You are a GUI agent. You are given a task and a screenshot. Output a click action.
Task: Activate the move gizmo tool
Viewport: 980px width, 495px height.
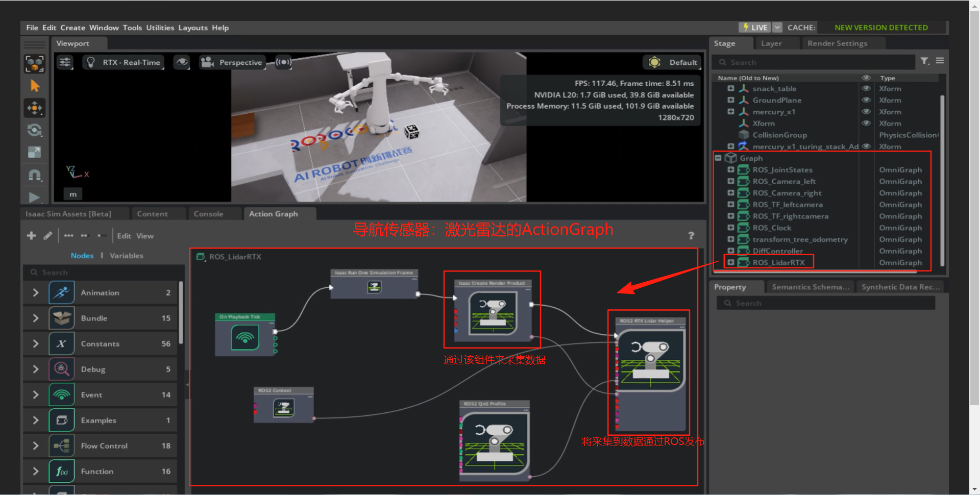tap(35, 108)
